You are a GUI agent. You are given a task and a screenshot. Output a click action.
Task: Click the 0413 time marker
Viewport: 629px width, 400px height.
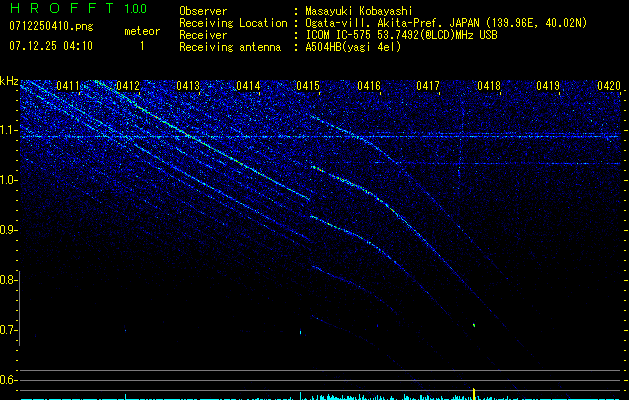tap(188, 86)
